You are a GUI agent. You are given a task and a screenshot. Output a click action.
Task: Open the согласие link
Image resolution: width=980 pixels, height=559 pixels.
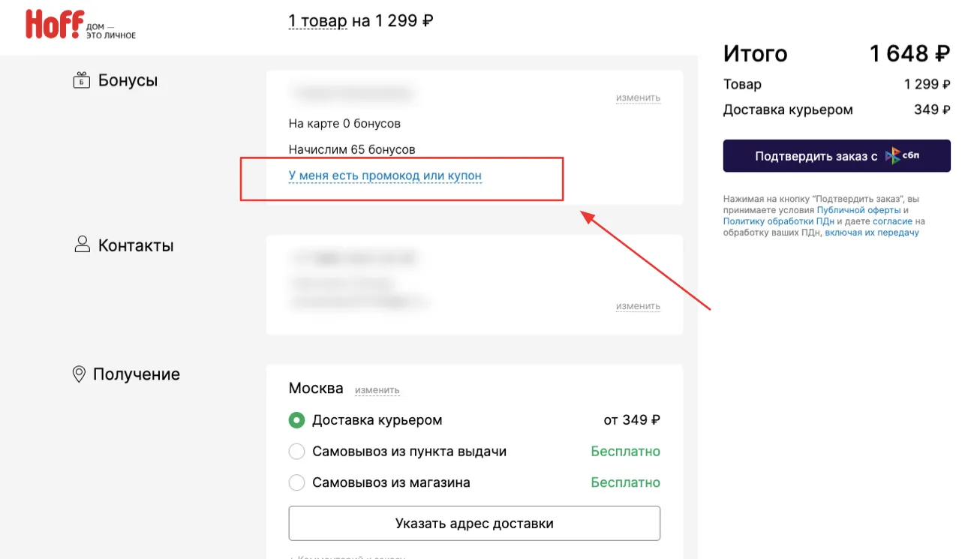(x=892, y=222)
